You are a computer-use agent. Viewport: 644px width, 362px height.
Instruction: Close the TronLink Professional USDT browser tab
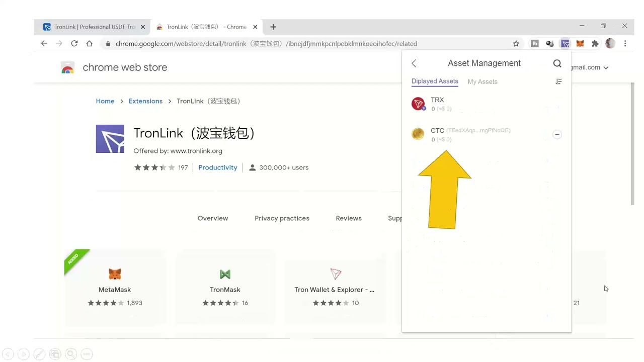143,27
